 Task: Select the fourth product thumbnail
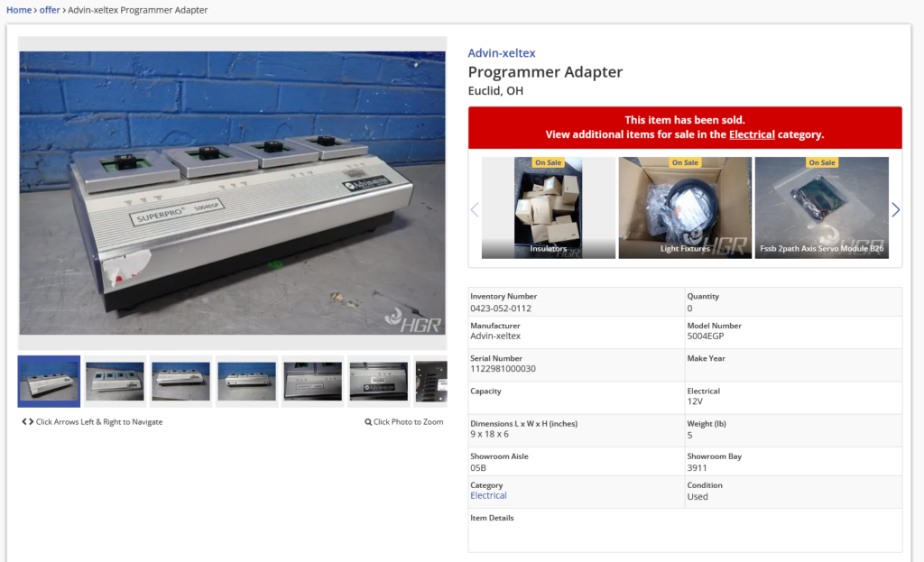point(247,382)
